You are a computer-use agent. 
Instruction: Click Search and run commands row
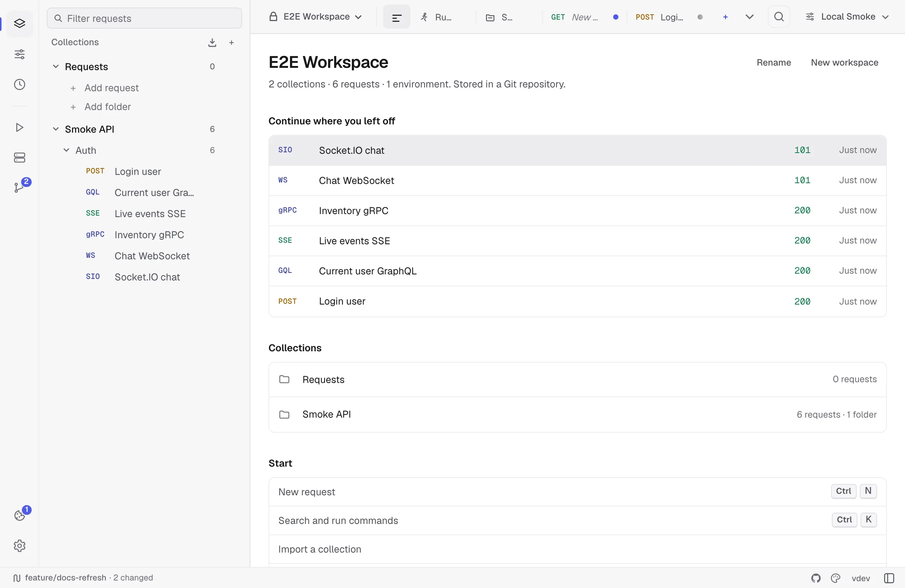tap(577, 521)
